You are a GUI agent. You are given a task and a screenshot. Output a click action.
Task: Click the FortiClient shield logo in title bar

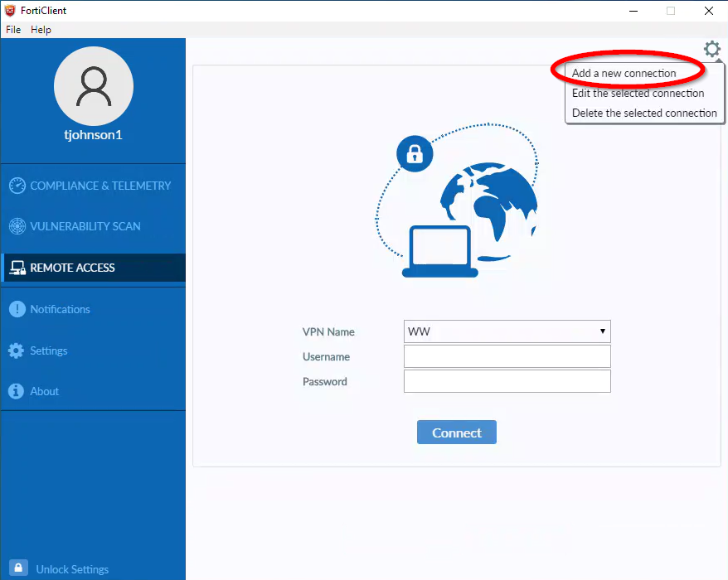[10, 10]
